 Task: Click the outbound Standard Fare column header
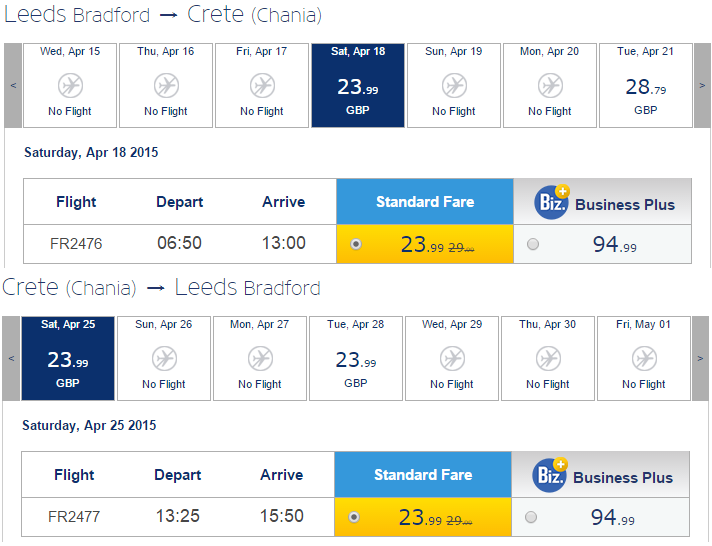click(x=425, y=202)
